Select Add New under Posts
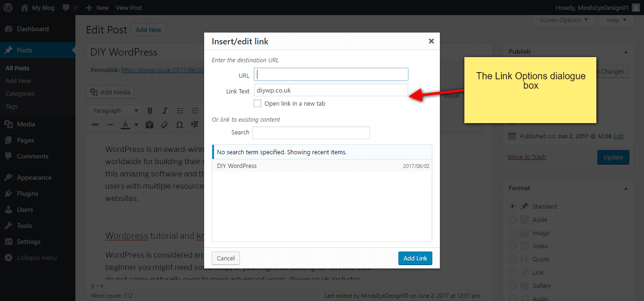Screen dimensions: 644x301 pos(18,81)
